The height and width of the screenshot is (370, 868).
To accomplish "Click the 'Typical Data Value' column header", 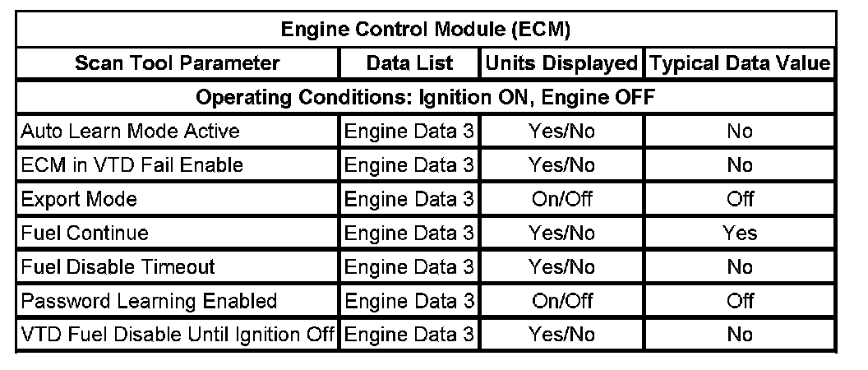I will coord(740,63).
